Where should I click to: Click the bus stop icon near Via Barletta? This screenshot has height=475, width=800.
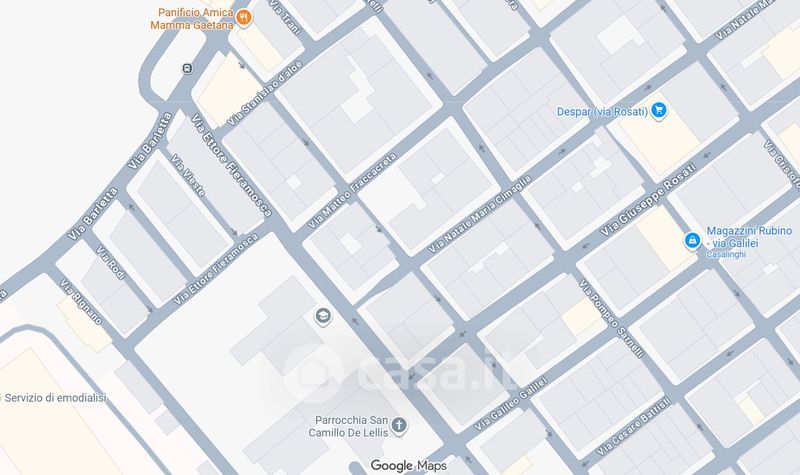click(x=188, y=68)
